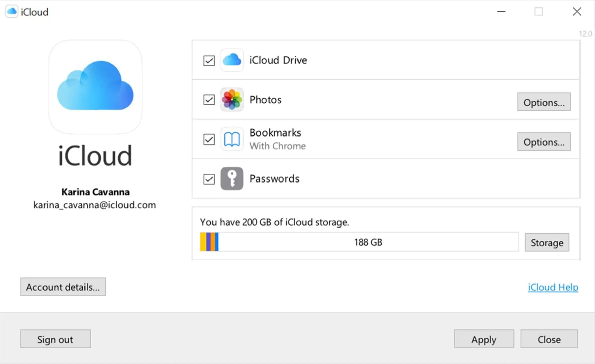Open Photos sync Options dropdown
Image resolution: width=595 pixels, height=364 pixels.
click(x=544, y=102)
